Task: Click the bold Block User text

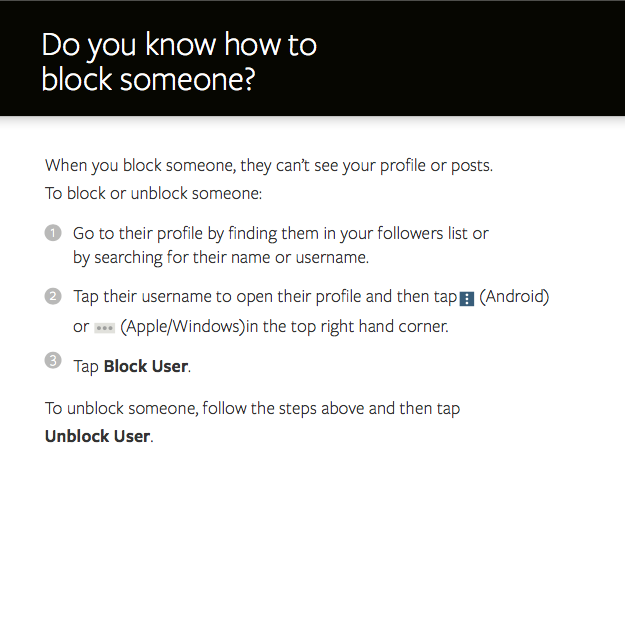Action: pyautogui.click(x=146, y=366)
